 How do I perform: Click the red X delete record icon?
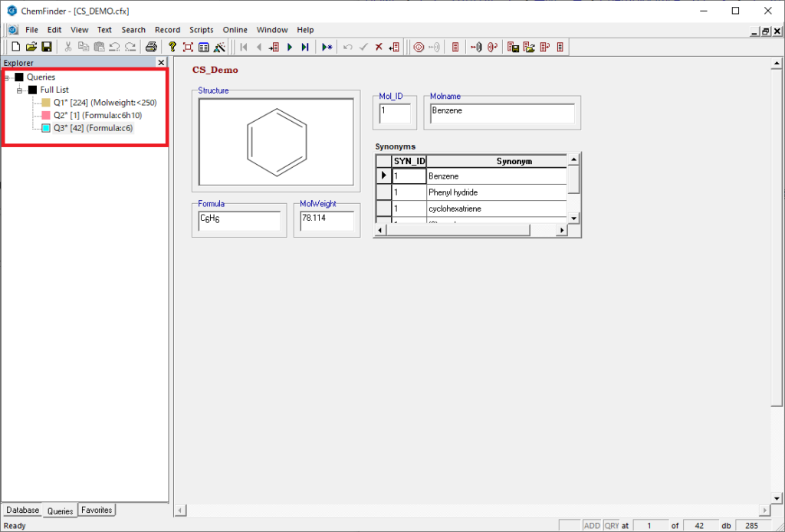pos(379,48)
